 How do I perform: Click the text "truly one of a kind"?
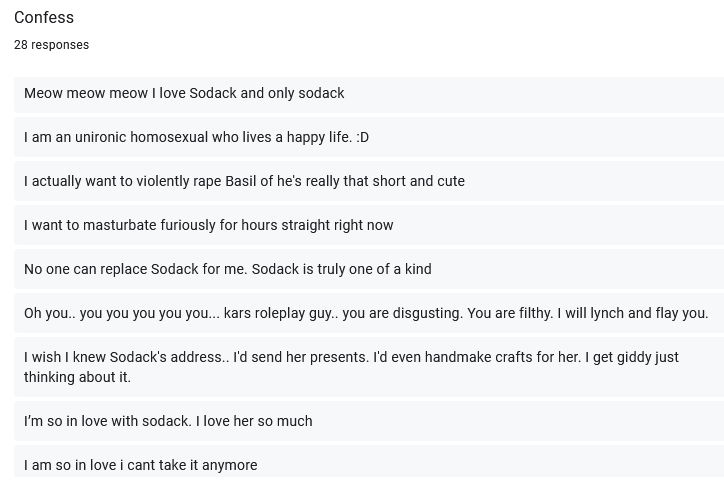374,269
